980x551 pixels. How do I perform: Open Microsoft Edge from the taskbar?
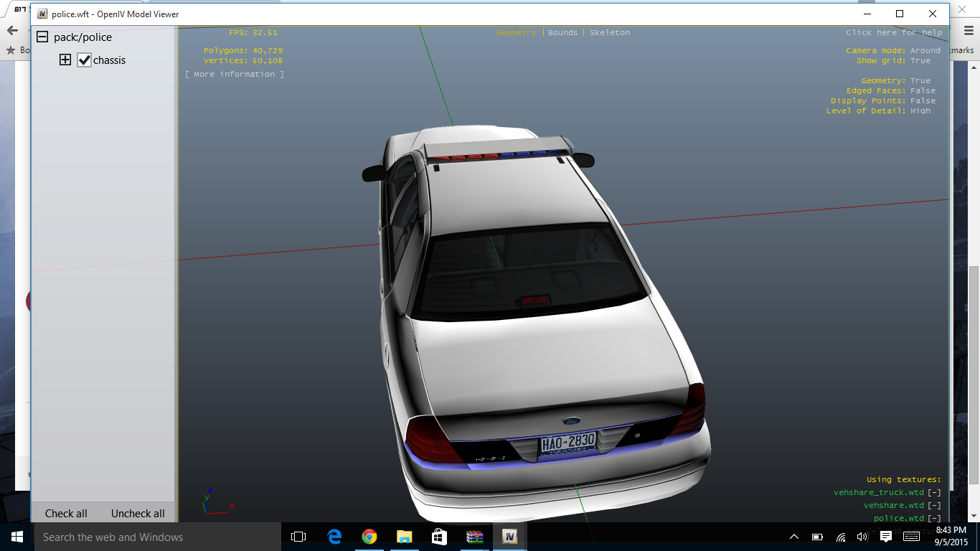pyautogui.click(x=334, y=537)
